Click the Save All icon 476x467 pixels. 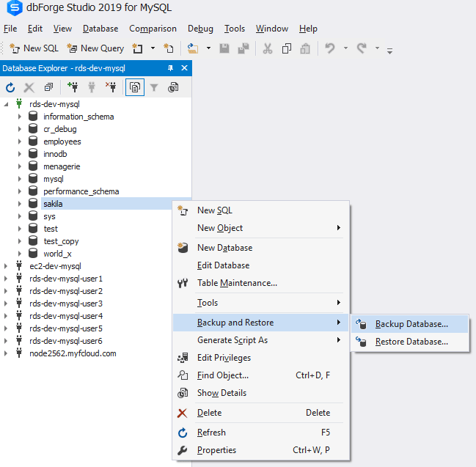click(244, 48)
